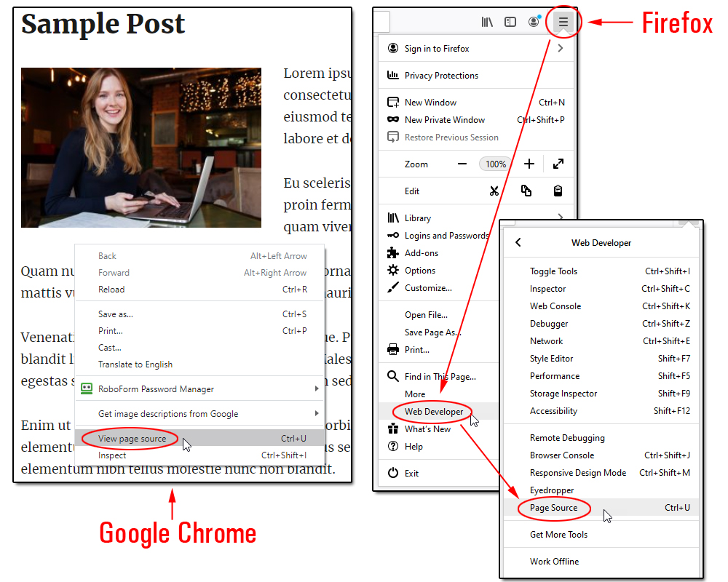Open Help in the Firefox menu

click(x=439, y=447)
